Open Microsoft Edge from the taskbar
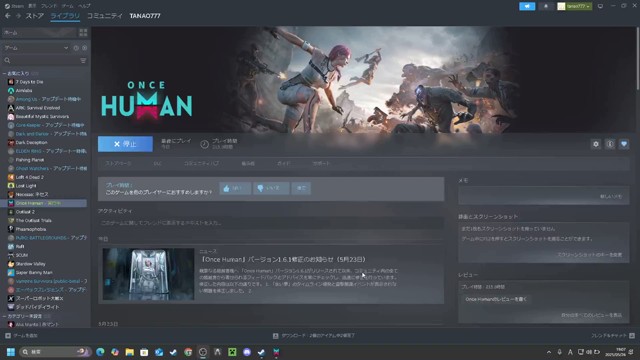The height and width of the screenshot is (360, 640). (100, 352)
